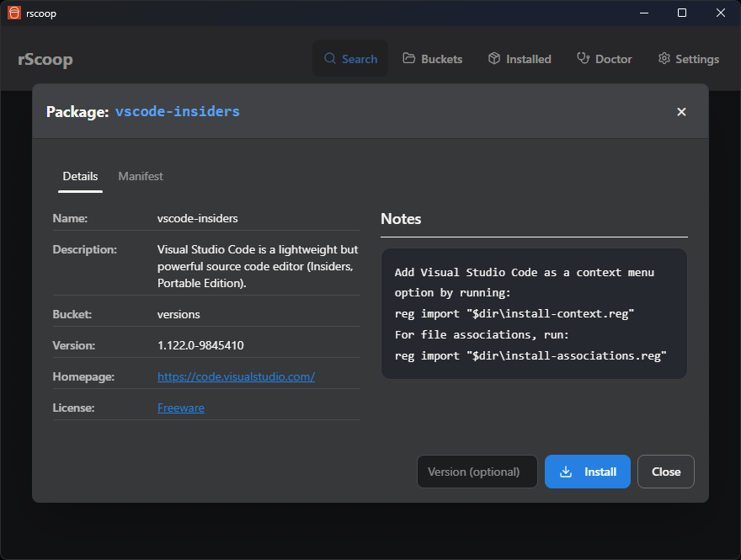Viewport: 741px width, 560px height.
Task: Click the magnifier icon of the Search tab
Action: (330, 59)
